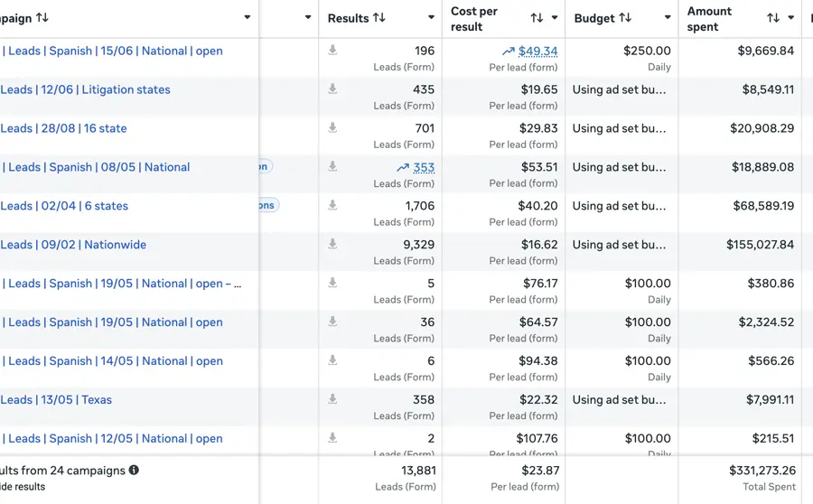Open campaign Leads 09/02 Nationwide

(73, 245)
